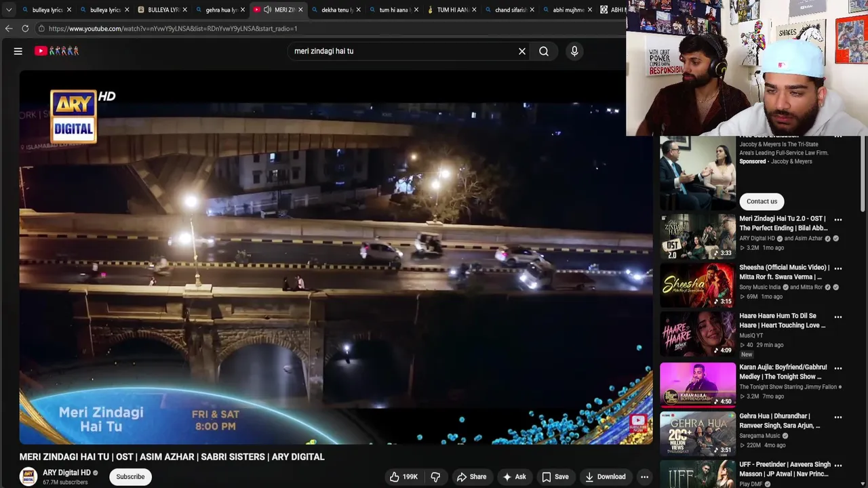Click the in-video subscribe watermark
This screenshot has height=488, width=868.
pyautogui.click(x=637, y=424)
